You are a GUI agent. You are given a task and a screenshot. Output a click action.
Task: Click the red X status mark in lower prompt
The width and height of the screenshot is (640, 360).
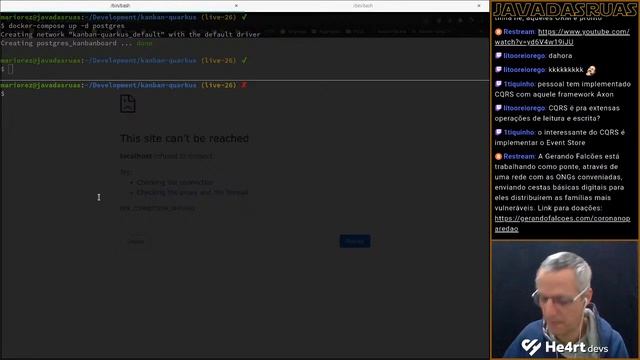coord(244,85)
